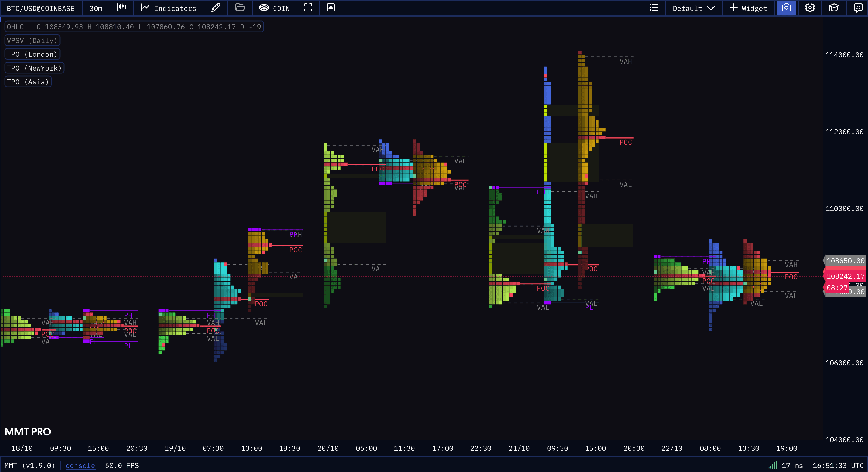The image size is (868, 472).
Task: Toggle the TPO (London) indicator label
Action: pos(32,54)
